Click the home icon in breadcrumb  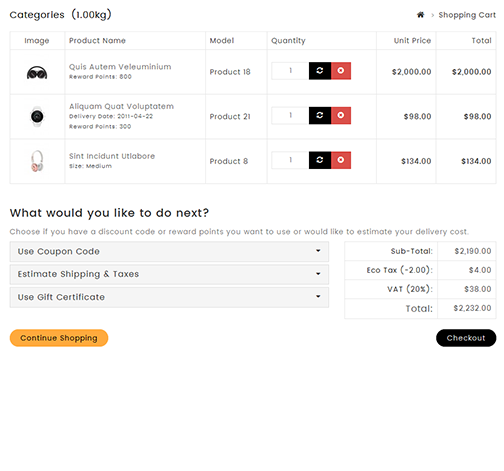point(420,15)
